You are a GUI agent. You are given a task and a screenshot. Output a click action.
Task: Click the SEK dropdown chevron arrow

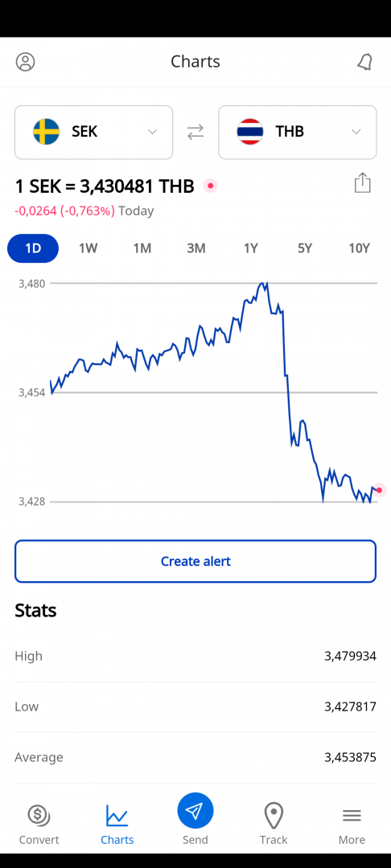click(152, 132)
